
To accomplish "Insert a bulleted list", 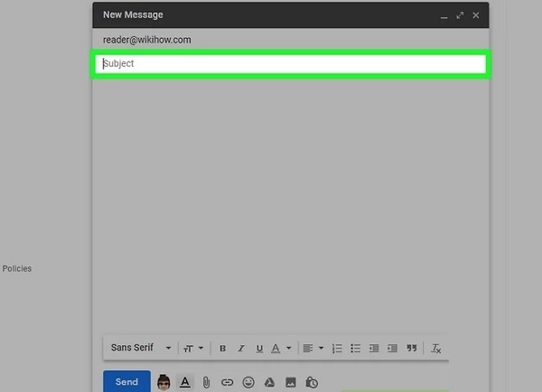I will click(355, 348).
